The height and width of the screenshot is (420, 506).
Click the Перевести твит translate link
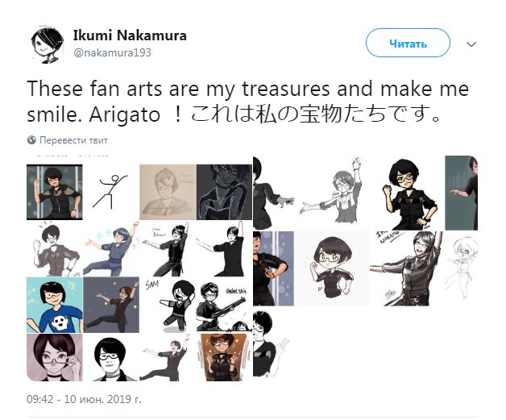pyautogui.click(x=73, y=140)
